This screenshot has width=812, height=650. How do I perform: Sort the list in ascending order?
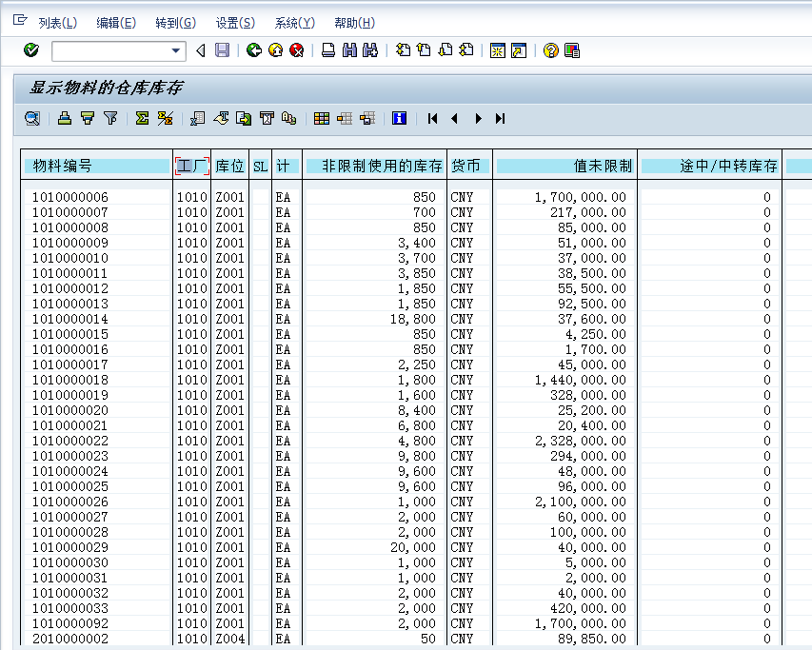pyautogui.click(x=64, y=118)
